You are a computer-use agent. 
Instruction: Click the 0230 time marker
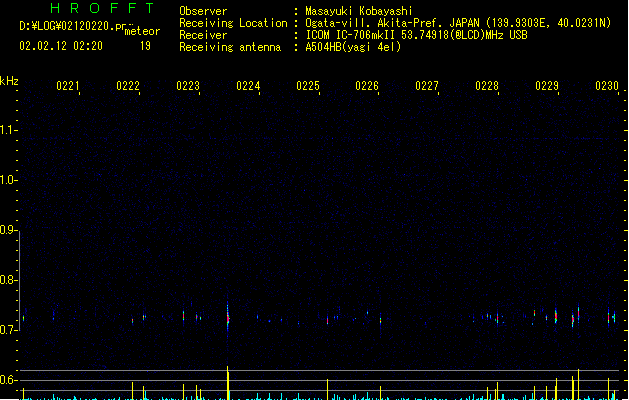click(607, 86)
